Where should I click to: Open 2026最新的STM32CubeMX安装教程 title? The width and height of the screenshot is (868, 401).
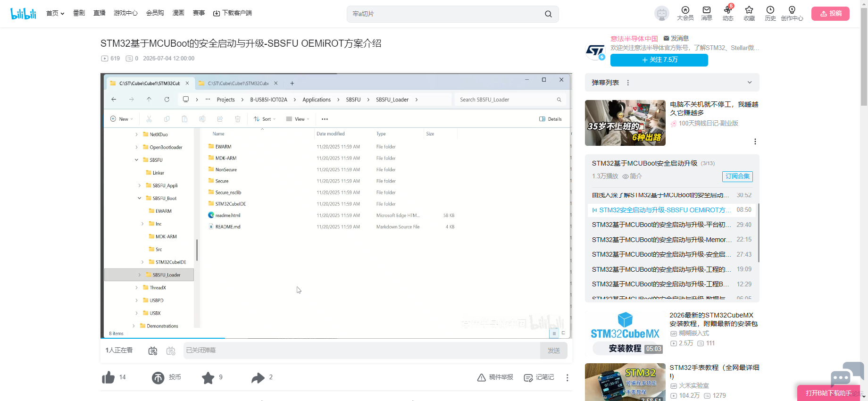(713, 319)
